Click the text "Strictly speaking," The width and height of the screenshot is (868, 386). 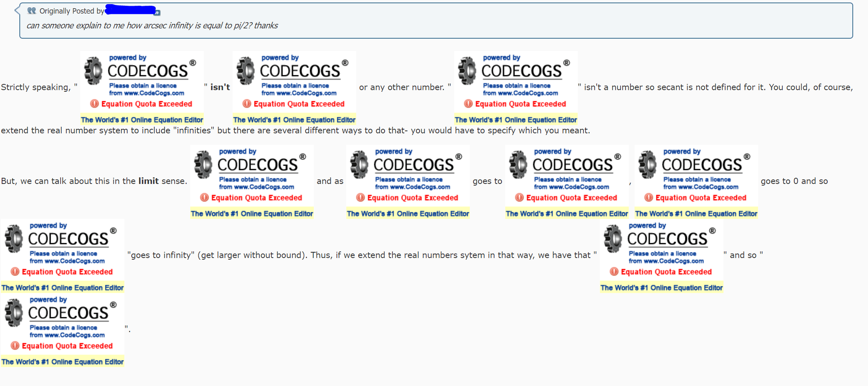[x=36, y=87]
